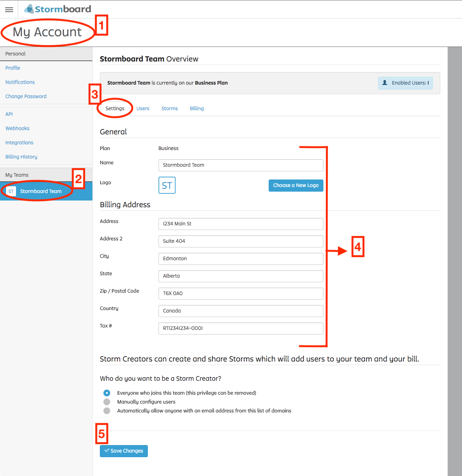Switch to the Users tab
This screenshot has width=462, height=476.
(143, 108)
